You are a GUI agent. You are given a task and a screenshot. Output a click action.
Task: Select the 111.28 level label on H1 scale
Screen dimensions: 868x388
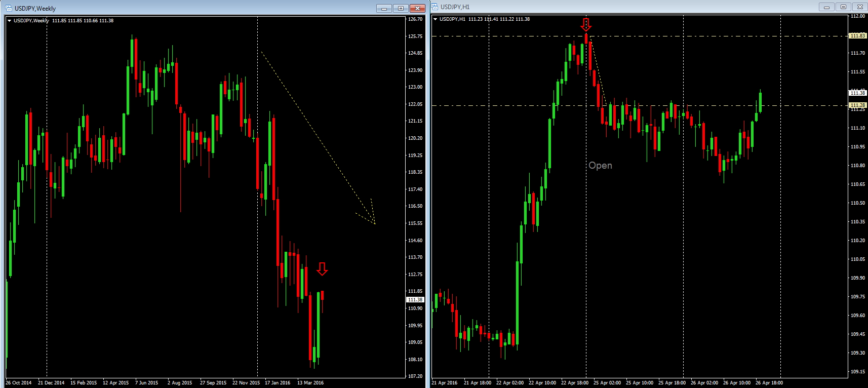(858, 105)
